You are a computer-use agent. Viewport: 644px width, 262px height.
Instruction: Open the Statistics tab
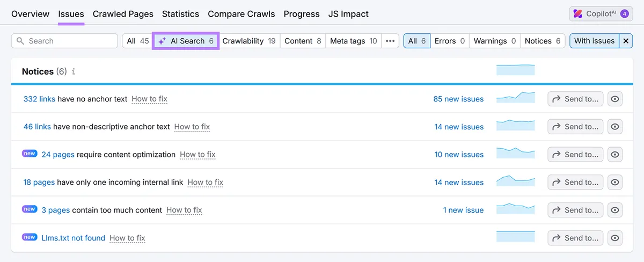coord(180,14)
